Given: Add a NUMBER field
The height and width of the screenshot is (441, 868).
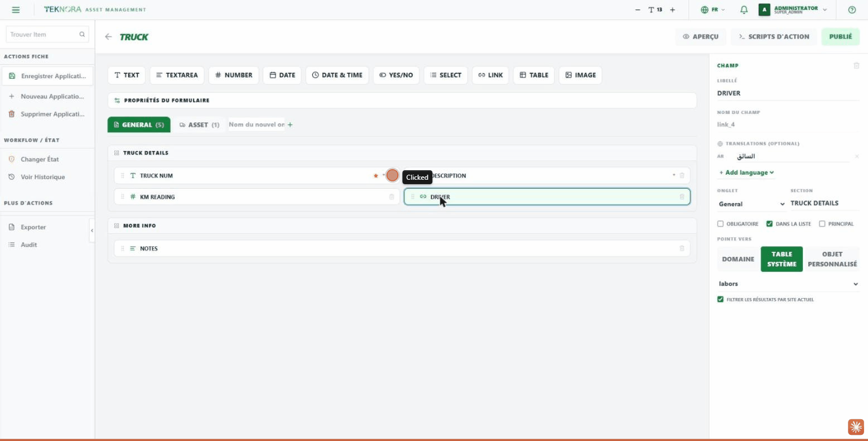Looking at the screenshot, I should pos(234,75).
